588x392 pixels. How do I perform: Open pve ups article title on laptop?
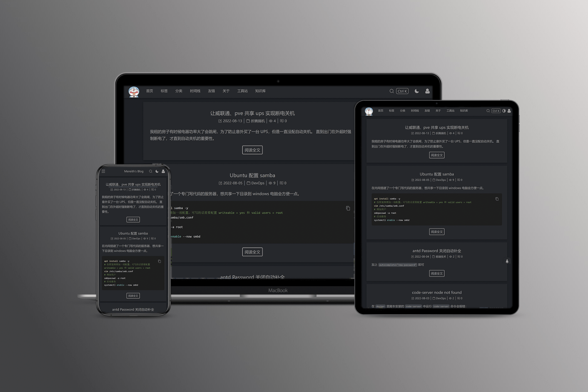click(252, 113)
